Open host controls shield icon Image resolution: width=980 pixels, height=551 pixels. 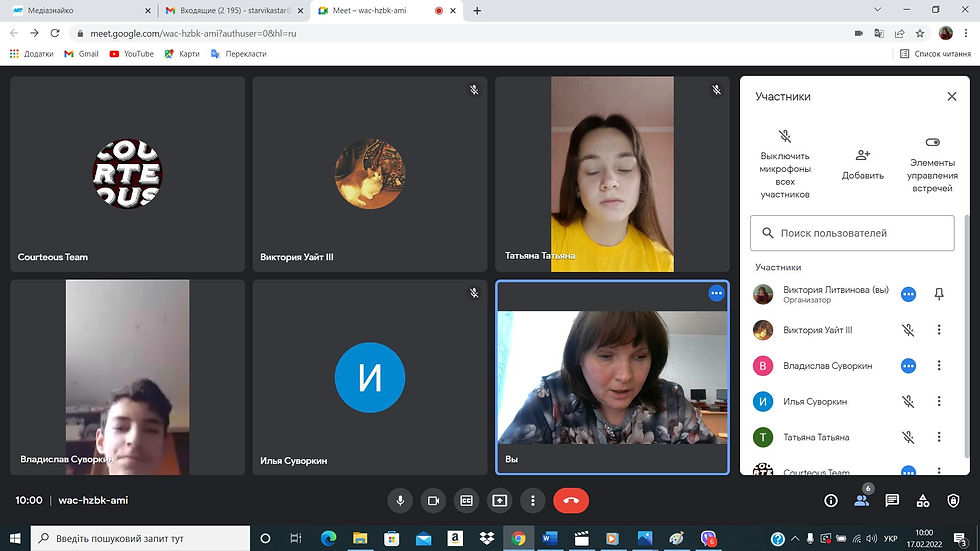953,500
